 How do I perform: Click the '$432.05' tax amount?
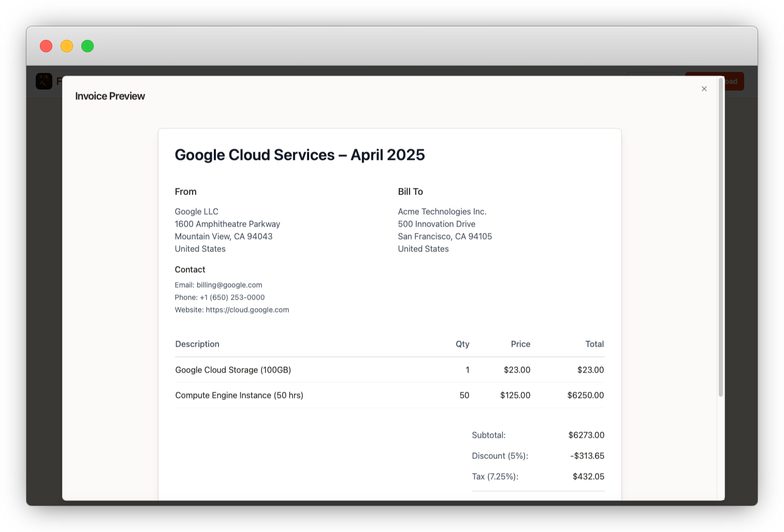(588, 477)
